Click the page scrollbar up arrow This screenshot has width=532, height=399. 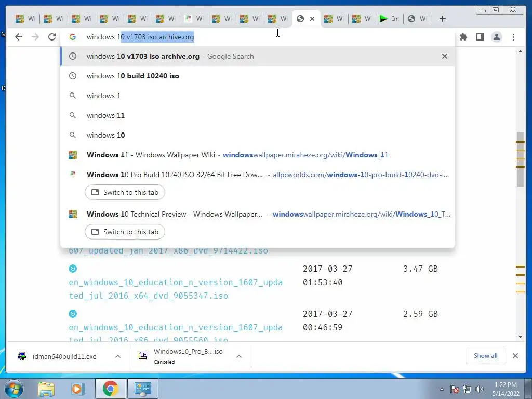point(520,51)
